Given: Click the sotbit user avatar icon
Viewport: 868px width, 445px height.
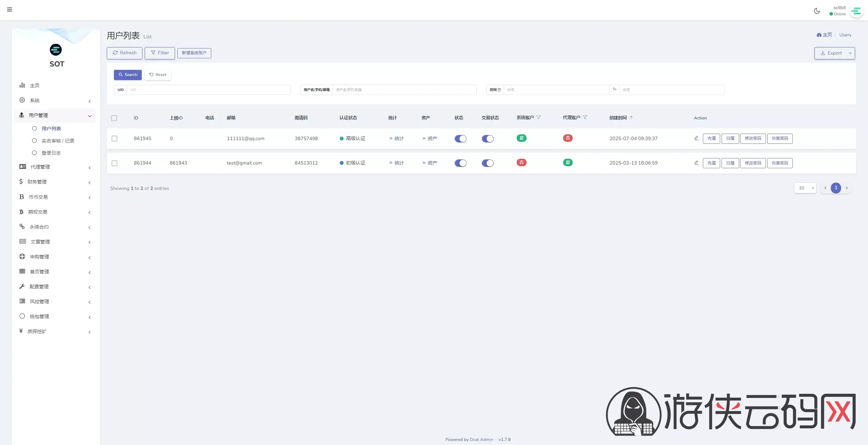Looking at the screenshot, I should tap(856, 12).
